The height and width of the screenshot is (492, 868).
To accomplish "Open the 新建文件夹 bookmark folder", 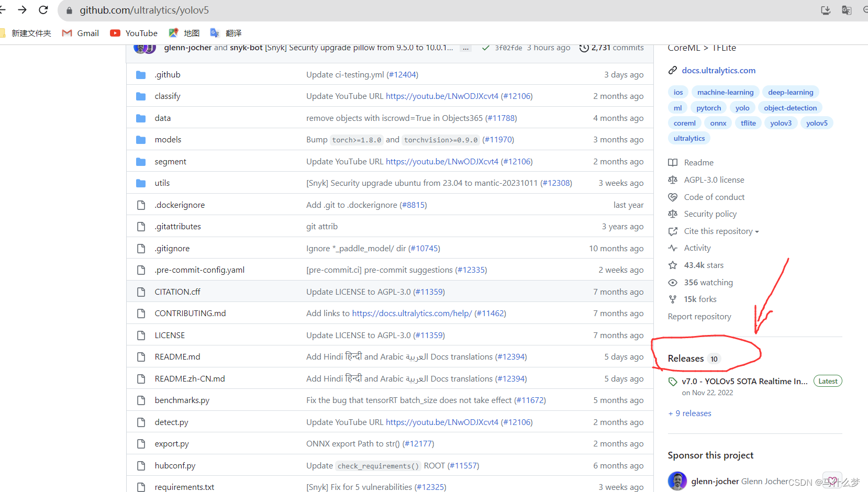I will 26,33.
